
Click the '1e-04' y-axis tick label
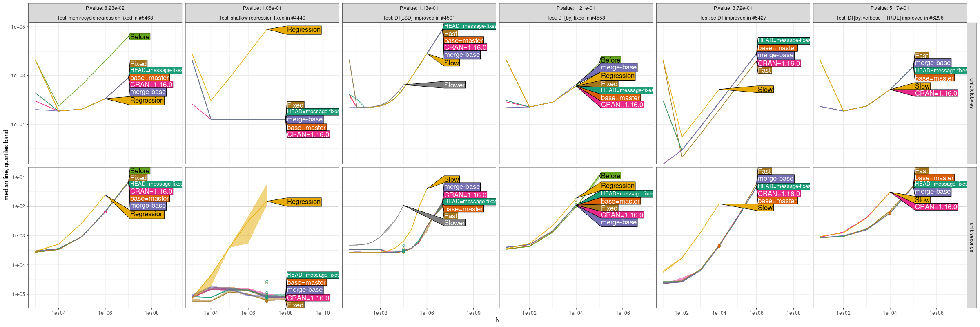pos(18,265)
